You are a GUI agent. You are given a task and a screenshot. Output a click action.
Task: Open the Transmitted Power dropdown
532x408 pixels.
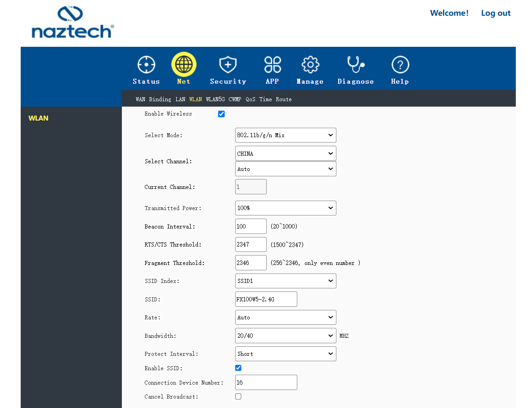tap(286, 208)
